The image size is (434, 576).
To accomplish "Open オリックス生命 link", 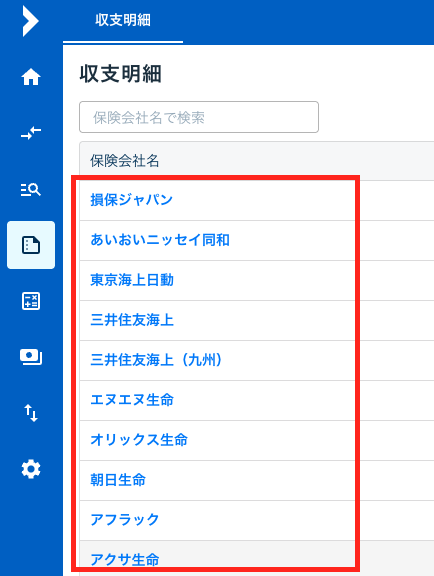I will point(139,440).
